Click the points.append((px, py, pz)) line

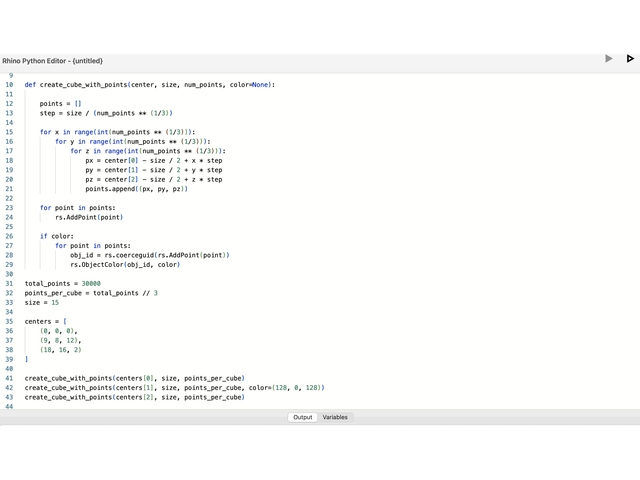coord(136,189)
